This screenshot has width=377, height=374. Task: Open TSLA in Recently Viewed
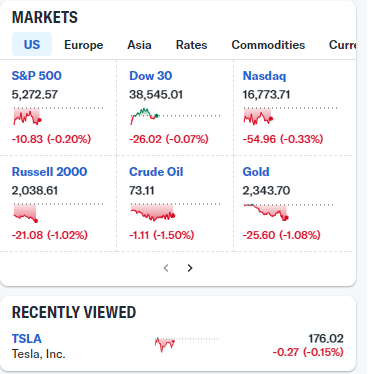pyautogui.click(x=27, y=339)
